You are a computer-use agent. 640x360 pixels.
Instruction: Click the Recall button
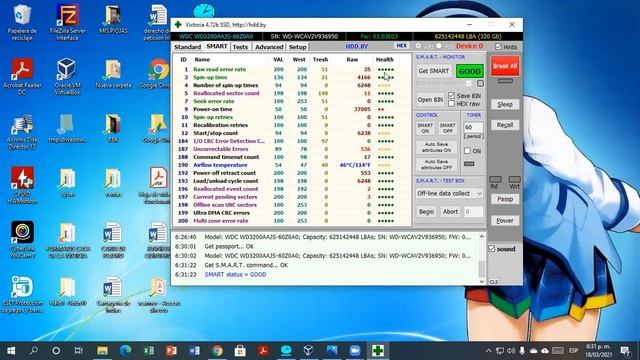pyautogui.click(x=505, y=125)
